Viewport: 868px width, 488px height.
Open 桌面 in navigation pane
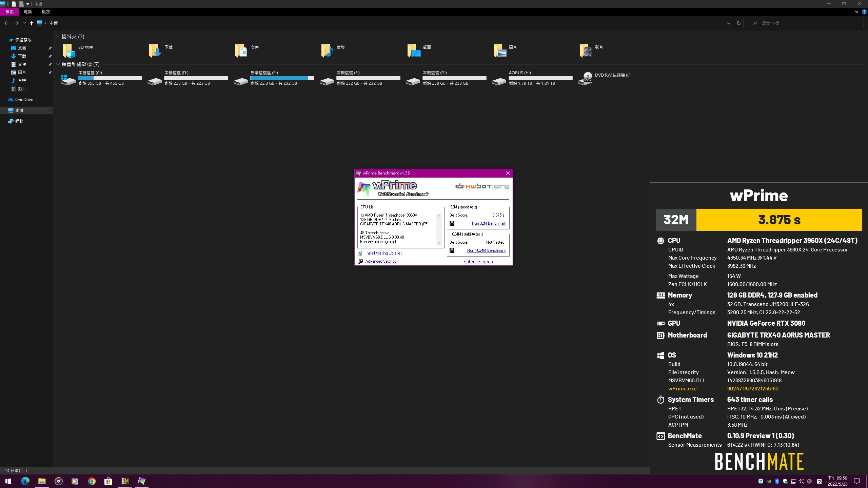pyautogui.click(x=22, y=48)
